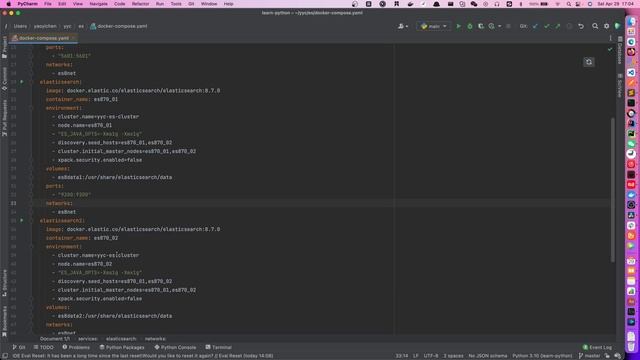This screenshot has width=640, height=360.
Task: Change the 2 spaces indent setting
Action: coord(453,356)
